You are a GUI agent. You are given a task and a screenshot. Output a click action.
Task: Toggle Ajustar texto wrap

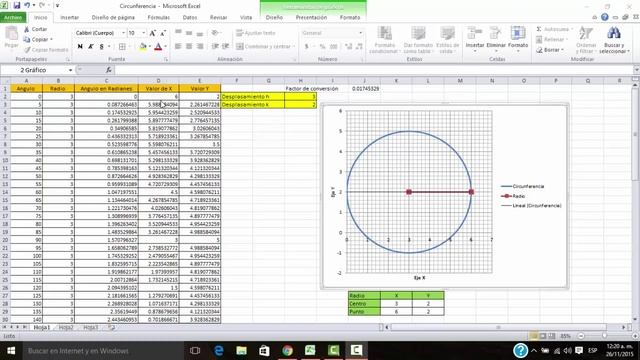[256, 33]
